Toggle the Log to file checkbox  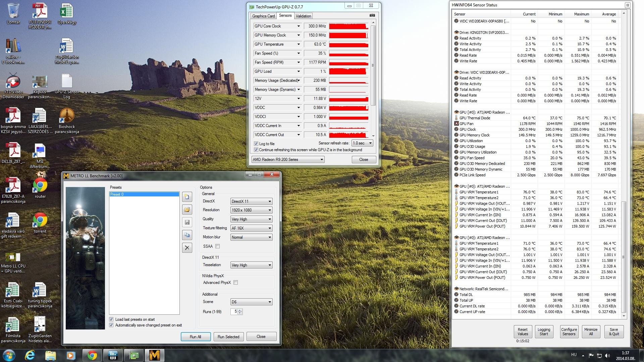pyautogui.click(x=256, y=143)
